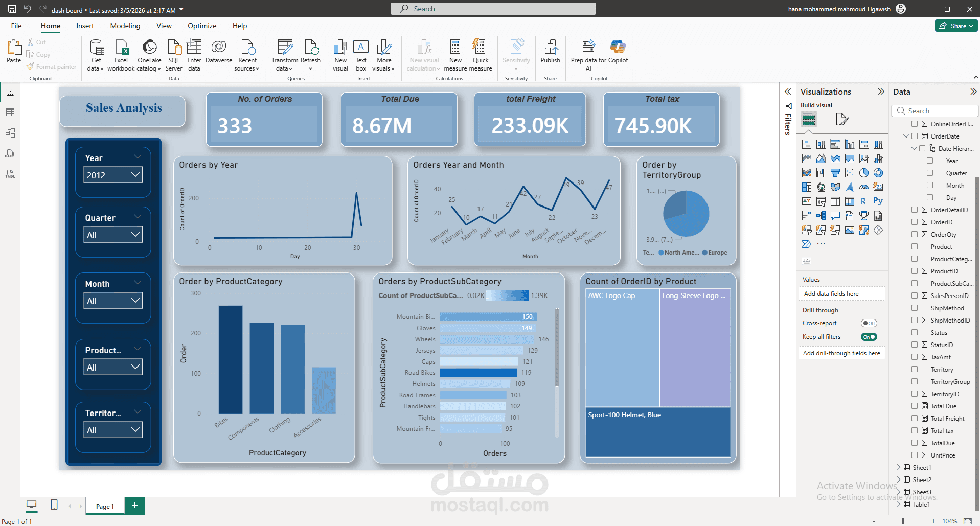Viewport: 980px width, 526px height.
Task: Open the Modeling ribbon tab
Action: tap(125, 26)
